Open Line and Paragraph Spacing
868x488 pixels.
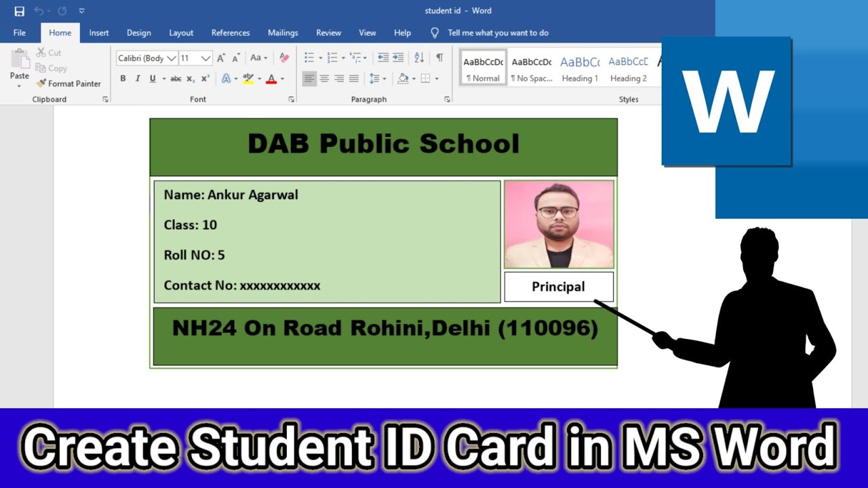click(x=374, y=79)
